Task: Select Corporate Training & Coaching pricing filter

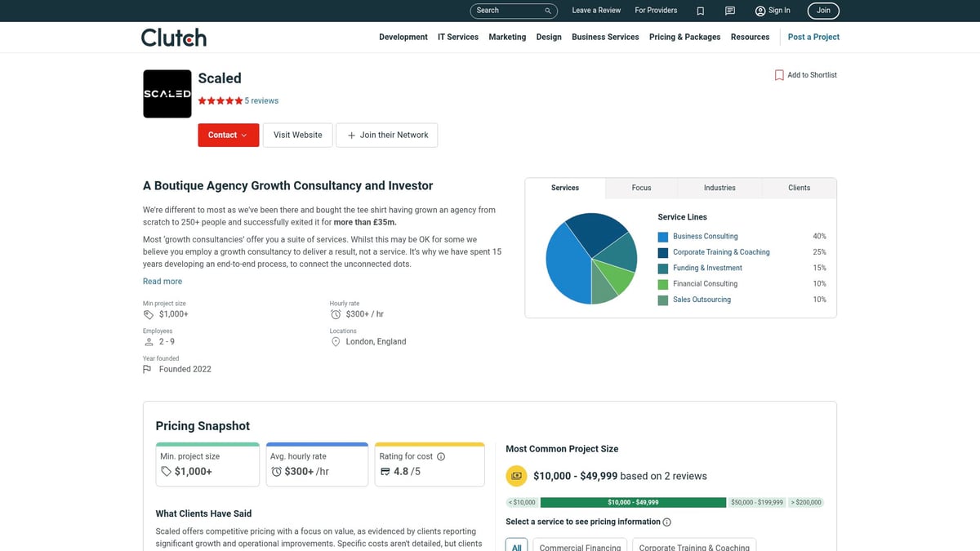Action: (x=693, y=546)
